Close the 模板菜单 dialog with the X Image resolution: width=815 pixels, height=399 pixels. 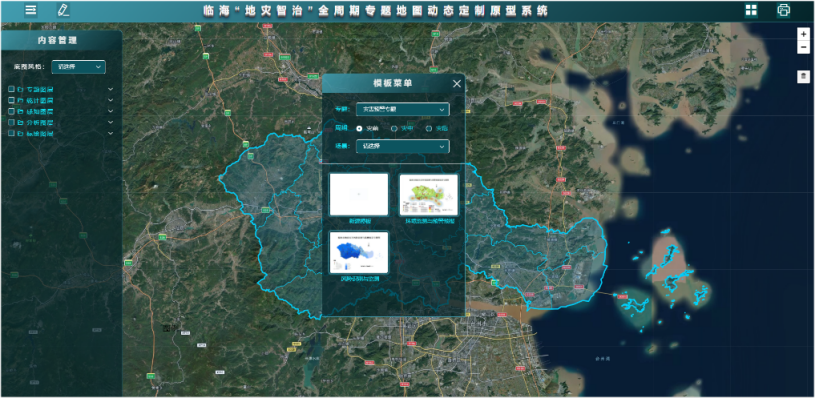[x=457, y=84]
